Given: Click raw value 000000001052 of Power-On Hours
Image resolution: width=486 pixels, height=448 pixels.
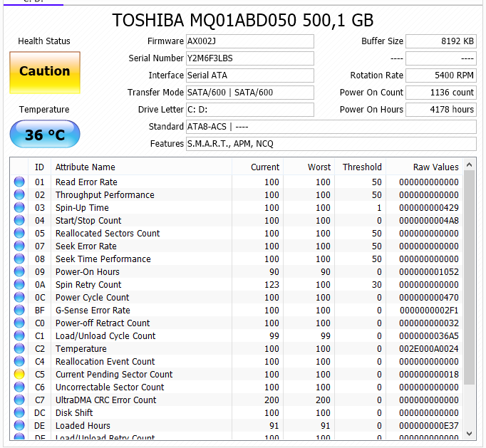Looking at the screenshot, I should [429, 271].
